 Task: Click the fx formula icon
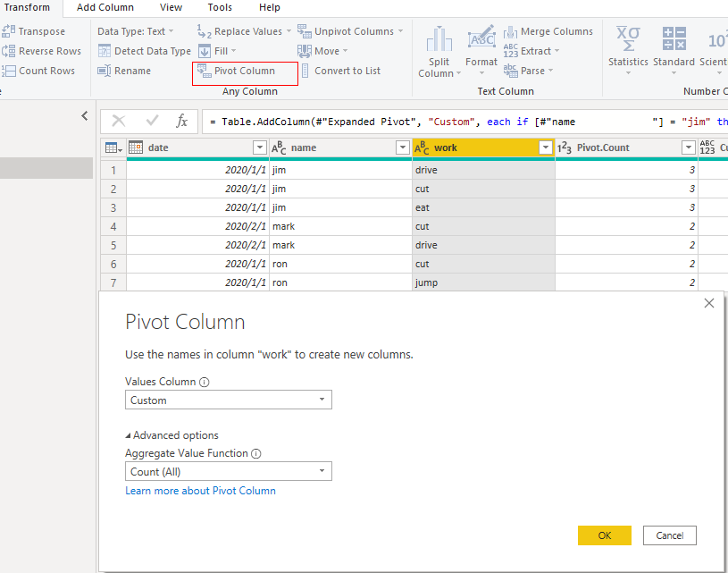(181, 121)
